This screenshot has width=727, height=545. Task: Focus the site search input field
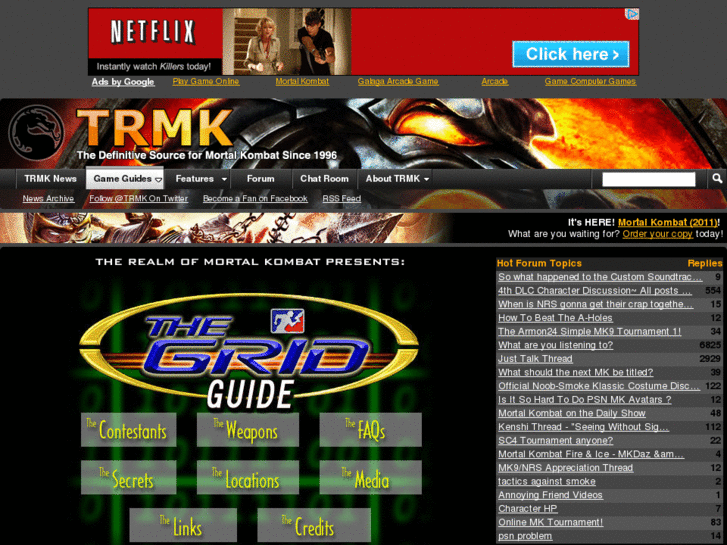(x=648, y=179)
